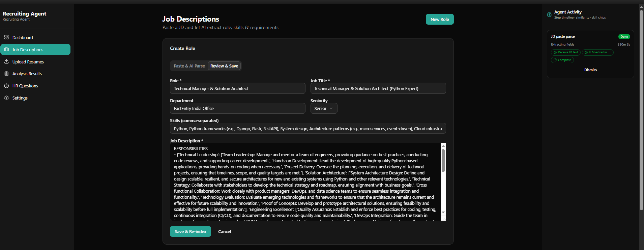This screenshot has height=250, width=644.
Task: Click the HR Questions help icon
Action: [x=6, y=86]
